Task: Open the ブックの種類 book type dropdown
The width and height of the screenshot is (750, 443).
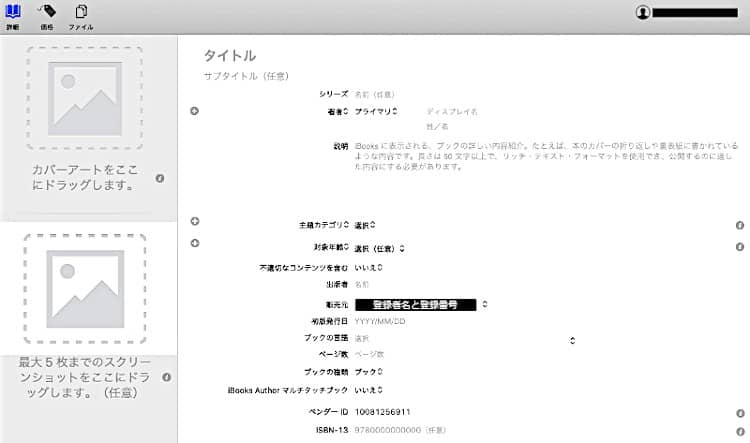Action: point(368,372)
